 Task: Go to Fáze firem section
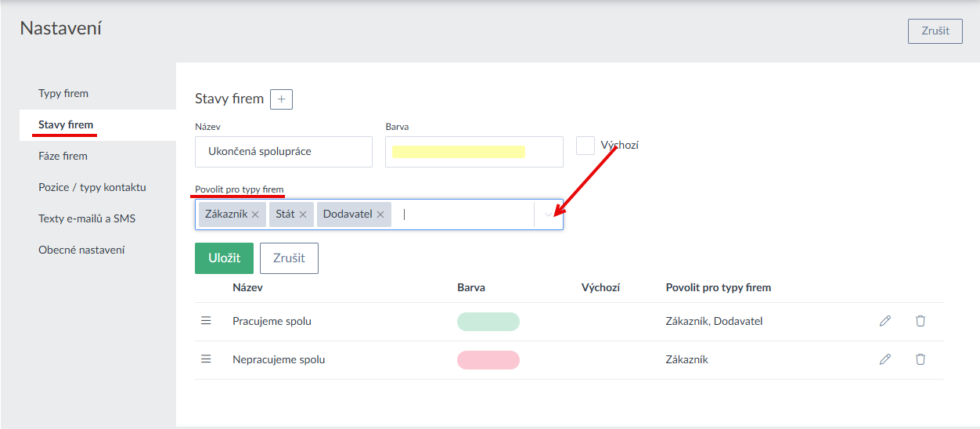pos(63,156)
